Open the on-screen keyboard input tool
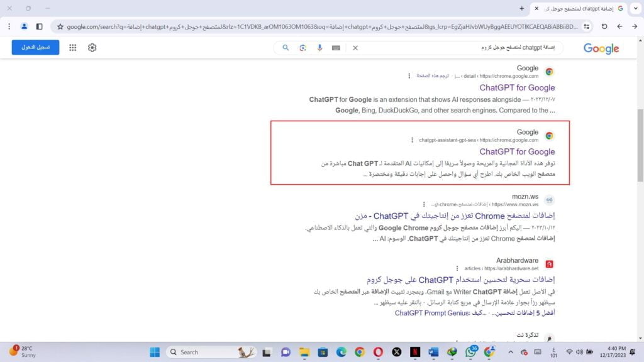644x362 pixels. (x=336, y=48)
